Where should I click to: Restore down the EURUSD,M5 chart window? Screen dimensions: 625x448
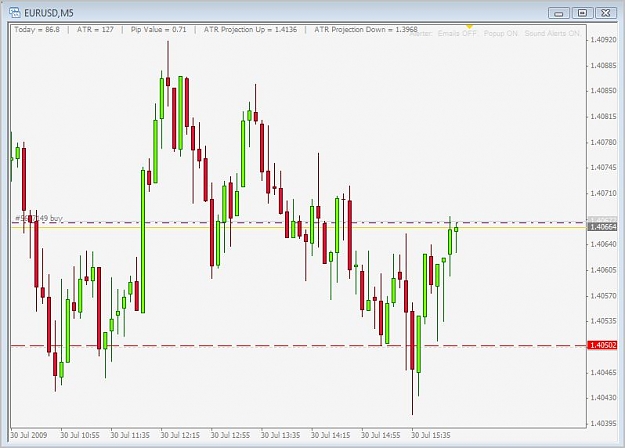(x=582, y=13)
